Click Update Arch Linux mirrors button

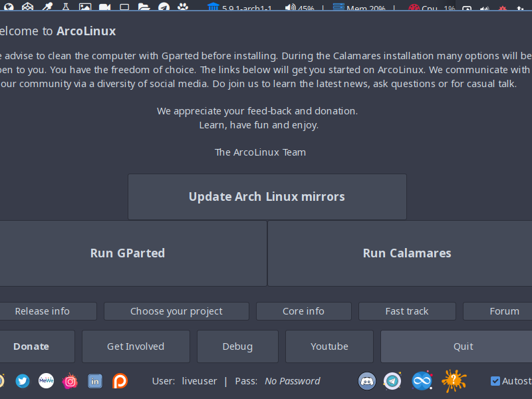click(267, 197)
